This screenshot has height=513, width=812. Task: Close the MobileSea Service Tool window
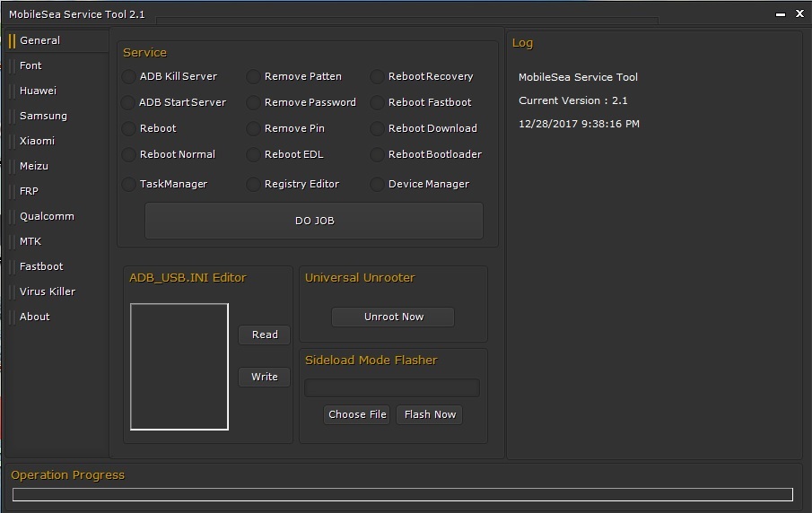(x=799, y=14)
